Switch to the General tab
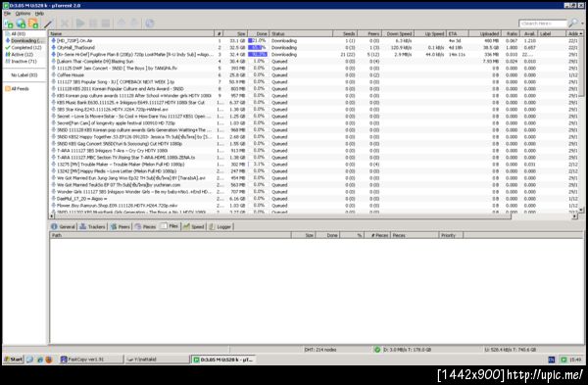 click(x=64, y=227)
